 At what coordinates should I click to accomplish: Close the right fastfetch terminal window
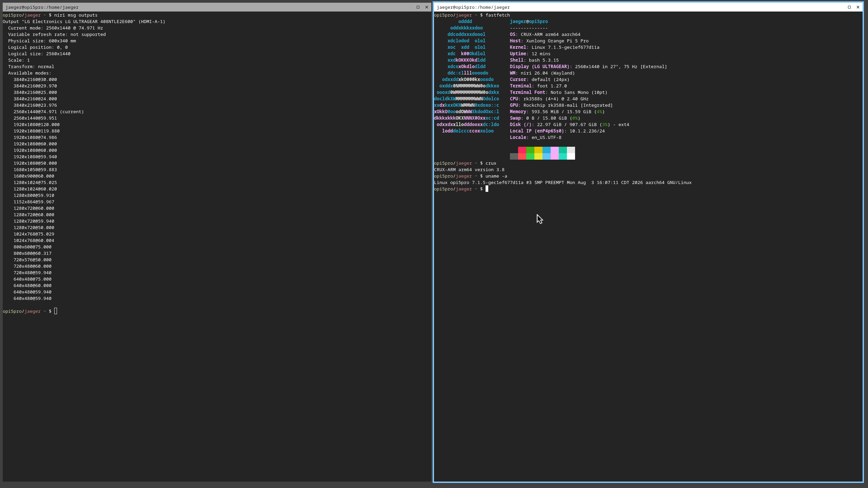coord(858,7)
